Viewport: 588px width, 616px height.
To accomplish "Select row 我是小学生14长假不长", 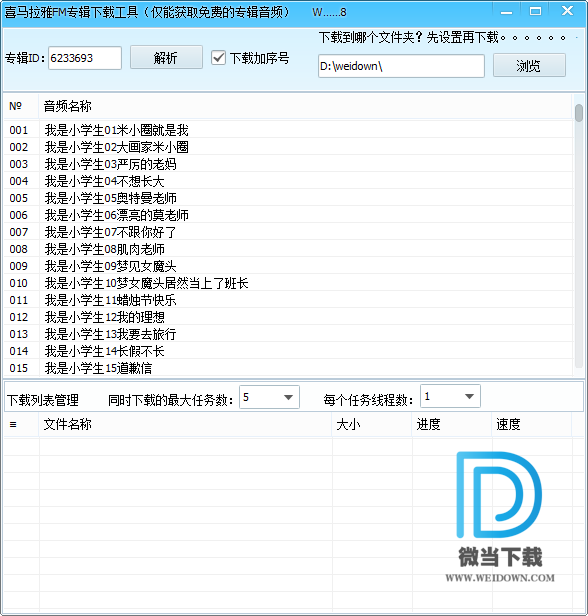I will (x=288, y=351).
